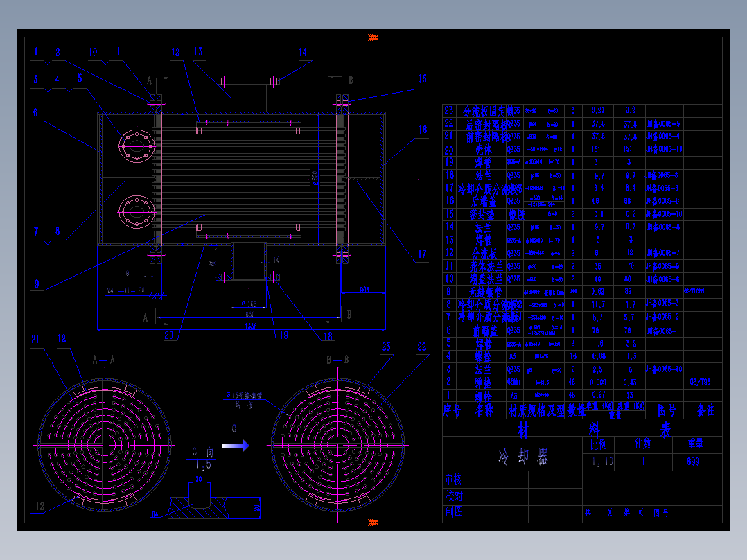
Task: Click the blue C direction arrow
Action: coord(236,446)
